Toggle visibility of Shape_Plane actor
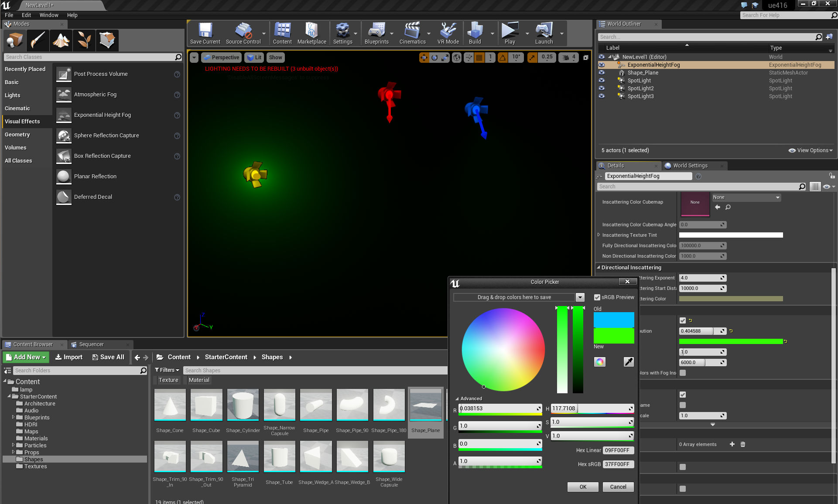This screenshot has width=838, height=504. [x=602, y=73]
